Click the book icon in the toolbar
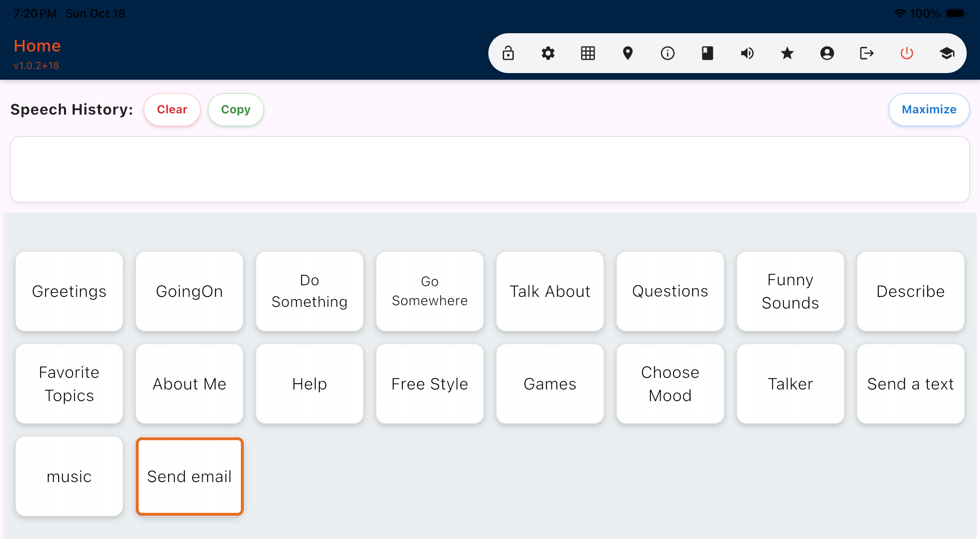 708,53
